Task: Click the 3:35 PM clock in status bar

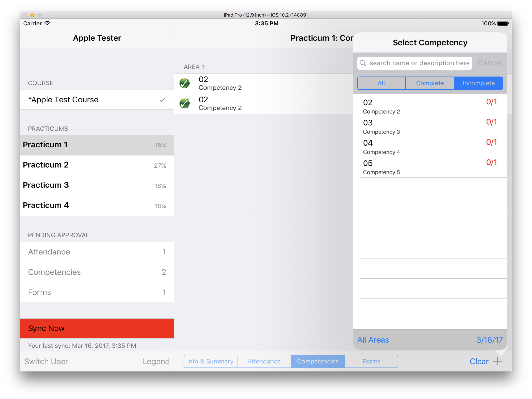Action: pyautogui.click(x=267, y=23)
